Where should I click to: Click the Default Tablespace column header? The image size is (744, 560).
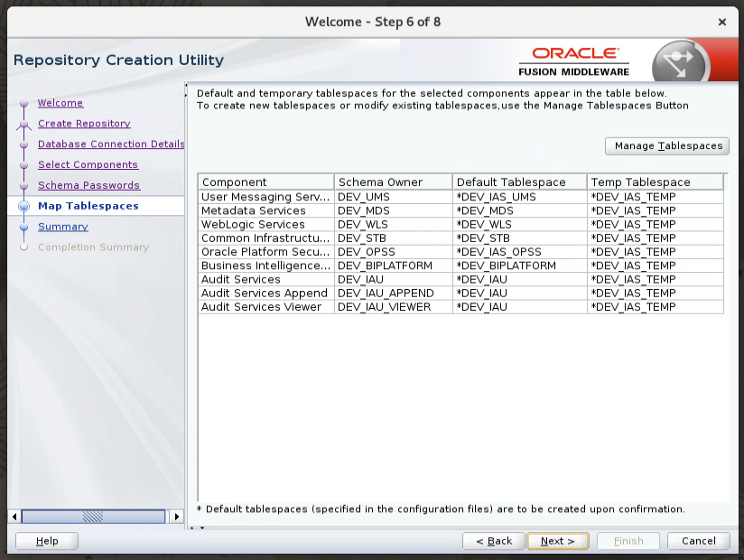pyautogui.click(x=519, y=182)
